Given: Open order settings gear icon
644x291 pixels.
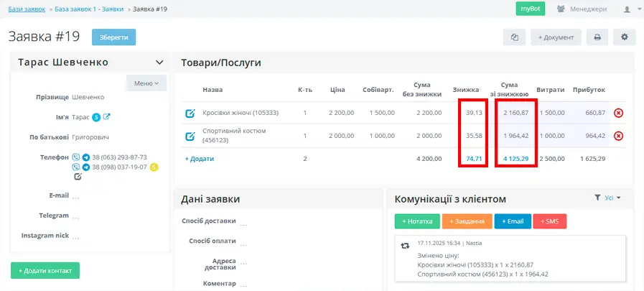Looking at the screenshot, I should click(x=624, y=37).
